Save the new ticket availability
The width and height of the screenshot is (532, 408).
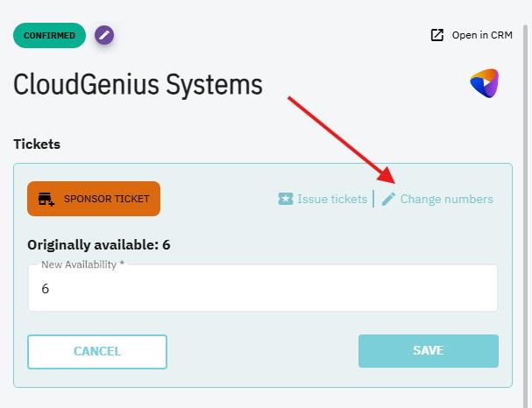point(428,351)
